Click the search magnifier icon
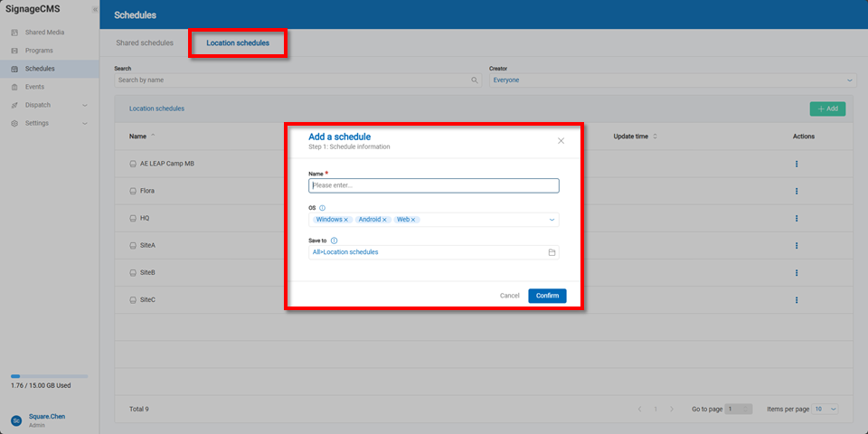Viewport: 868px width, 434px height. tap(475, 80)
